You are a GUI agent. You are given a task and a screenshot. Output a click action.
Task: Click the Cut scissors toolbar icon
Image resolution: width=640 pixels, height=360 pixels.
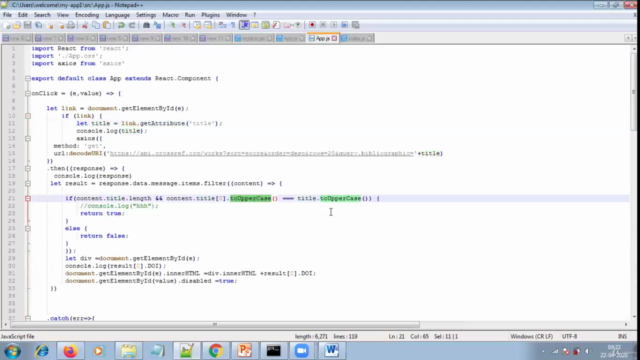click(x=85, y=25)
